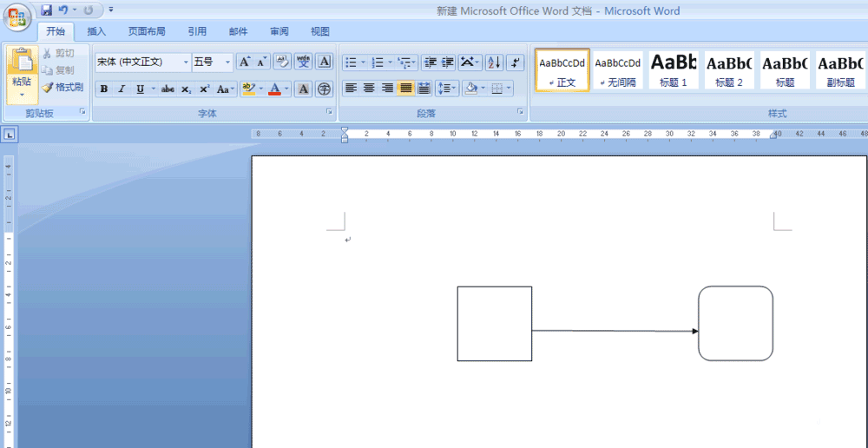This screenshot has width=868, height=448.
Task: Apply strikethrough formatting
Action: click(x=168, y=89)
